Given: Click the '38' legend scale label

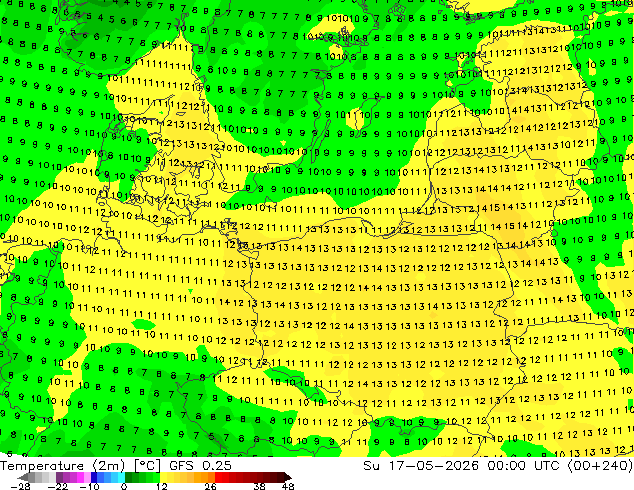Looking at the screenshot, I should coord(259,486).
